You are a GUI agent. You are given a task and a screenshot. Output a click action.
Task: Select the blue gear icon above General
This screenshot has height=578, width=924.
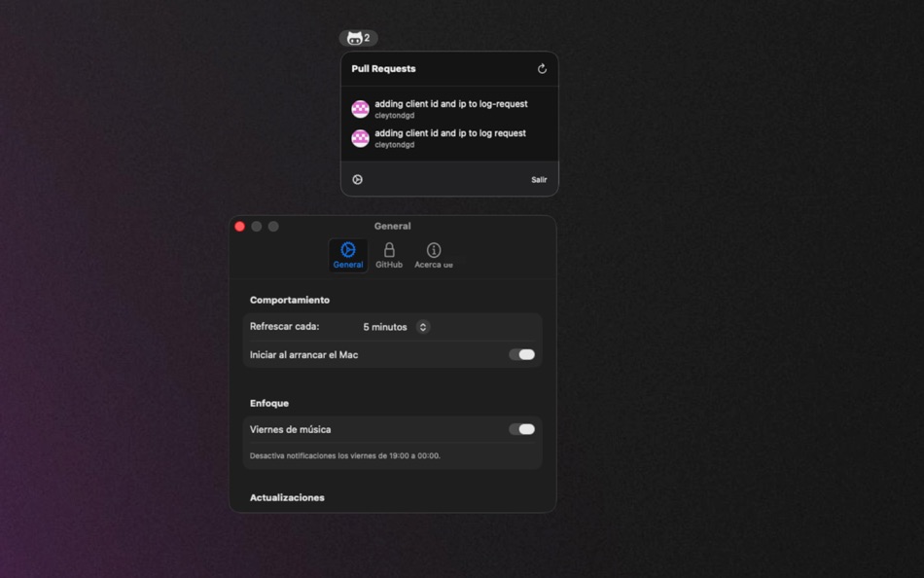tap(348, 249)
